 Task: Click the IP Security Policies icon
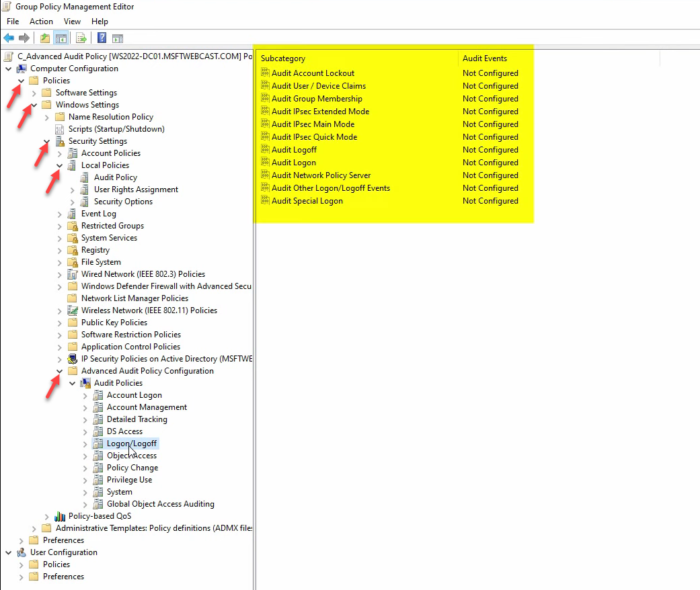(73, 359)
